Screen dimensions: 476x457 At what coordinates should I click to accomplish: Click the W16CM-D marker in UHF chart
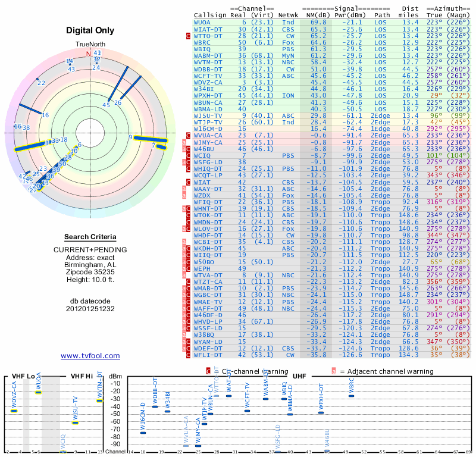pyautogui.click(x=143, y=433)
